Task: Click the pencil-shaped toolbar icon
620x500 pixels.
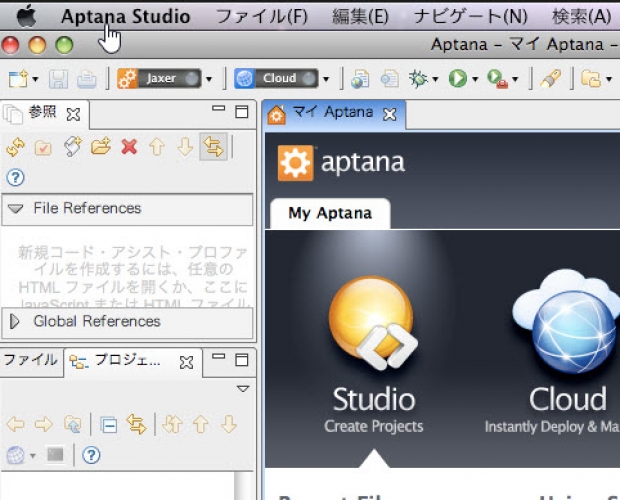Action: [551, 79]
